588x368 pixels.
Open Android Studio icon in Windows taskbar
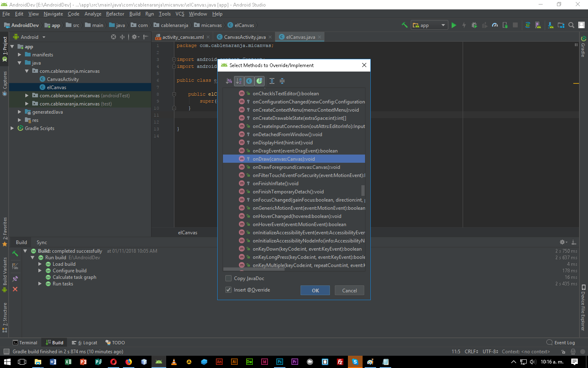coord(158,362)
